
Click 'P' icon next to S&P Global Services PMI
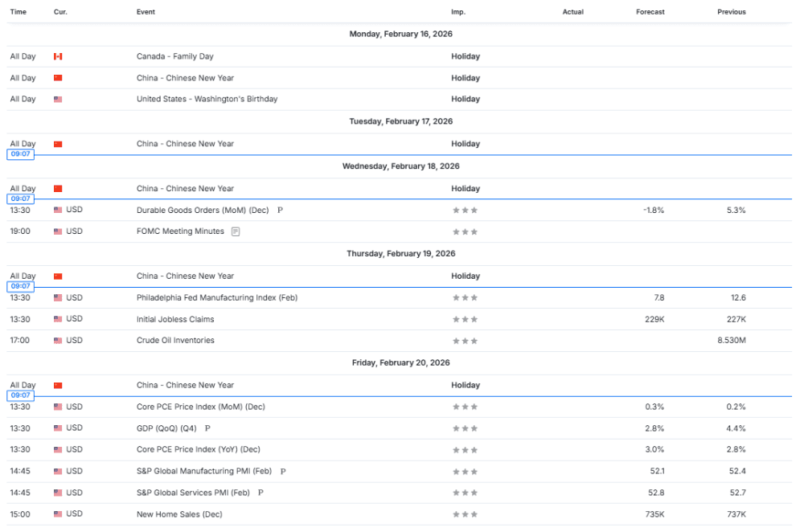[260, 493]
